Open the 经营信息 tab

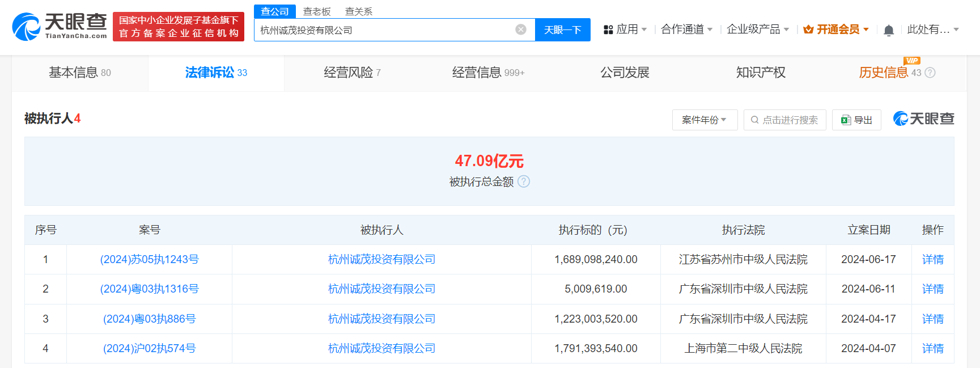(488, 73)
